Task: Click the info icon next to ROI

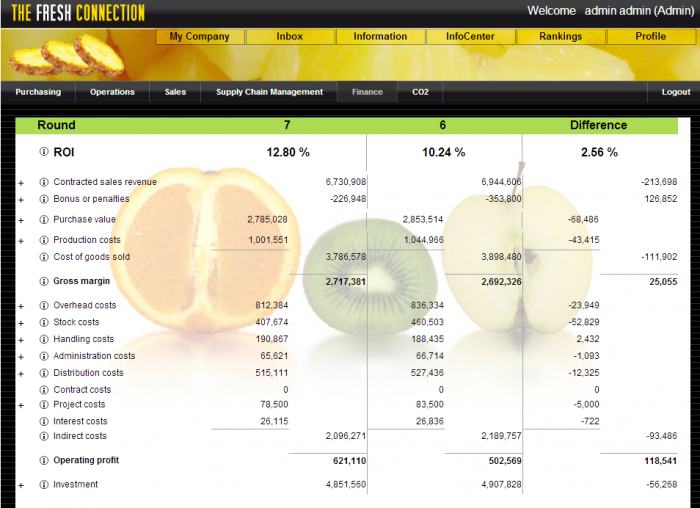Action: click(x=44, y=152)
